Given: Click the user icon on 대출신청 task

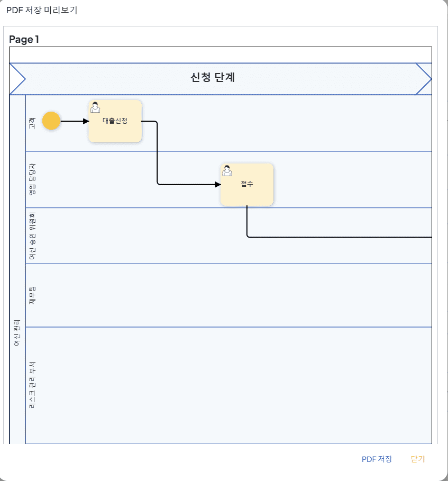Looking at the screenshot, I should [95, 107].
